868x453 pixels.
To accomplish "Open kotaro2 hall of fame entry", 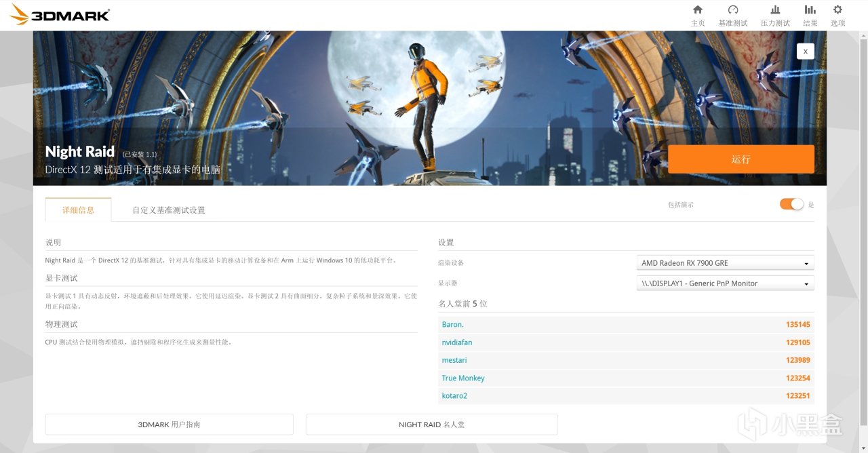I will (x=454, y=395).
